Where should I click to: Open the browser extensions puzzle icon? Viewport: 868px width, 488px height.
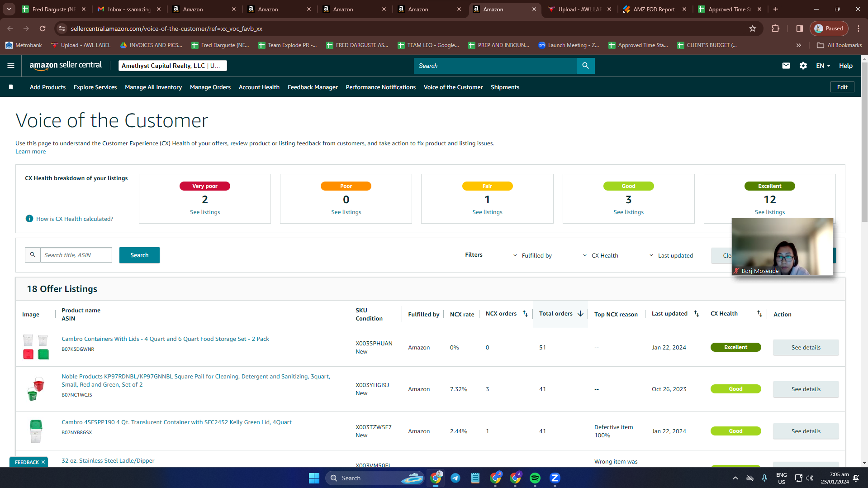click(775, 29)
